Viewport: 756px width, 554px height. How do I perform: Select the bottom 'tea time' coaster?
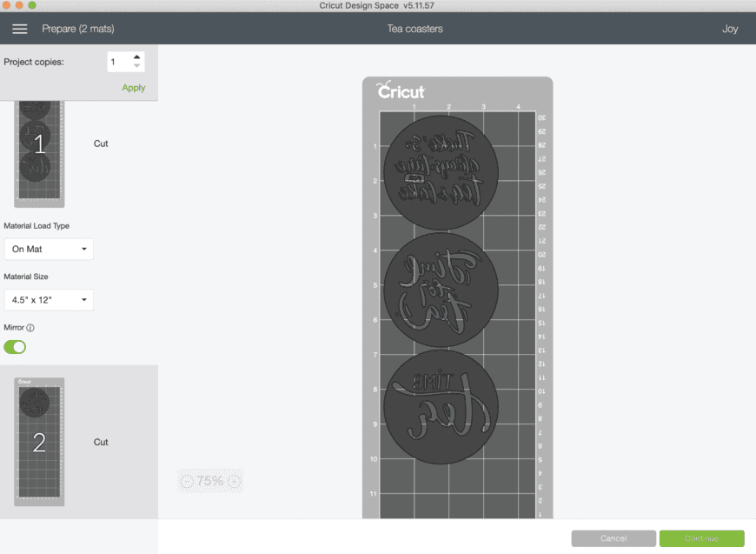pos(441,407)
